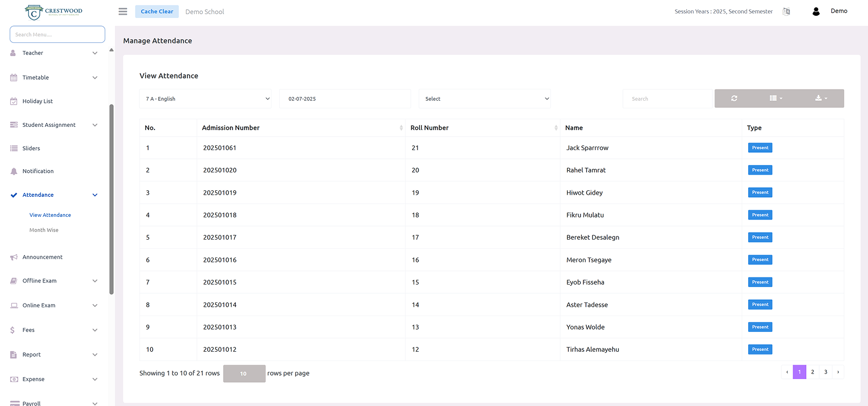Click the hamburger menu icon

coord(123,11)
